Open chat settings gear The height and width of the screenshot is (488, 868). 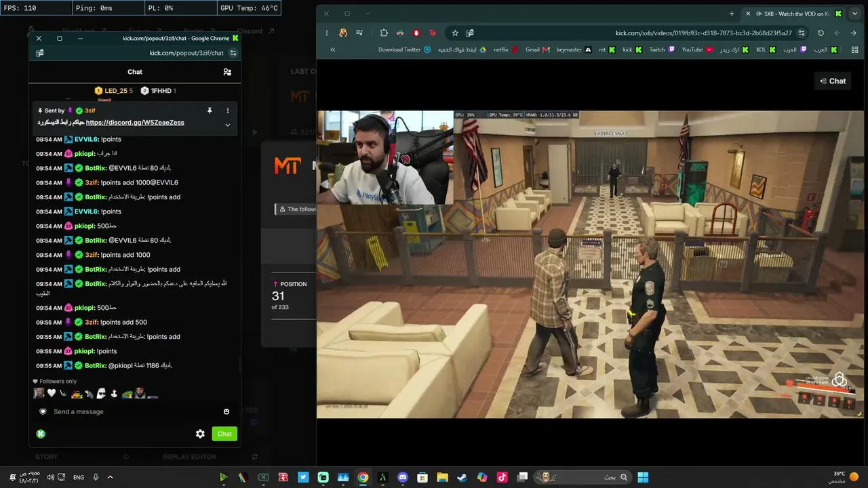pyautogui.click(x=200, y=434)
